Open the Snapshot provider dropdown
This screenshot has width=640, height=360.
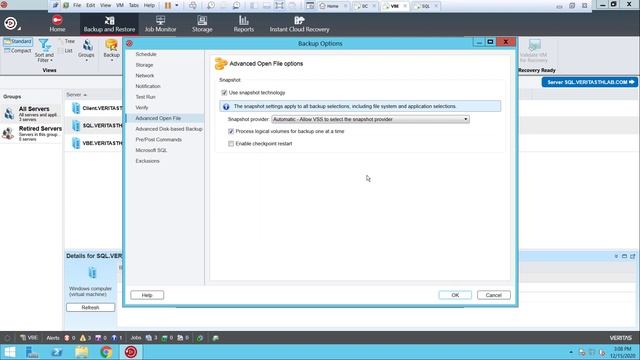[370, 119]
